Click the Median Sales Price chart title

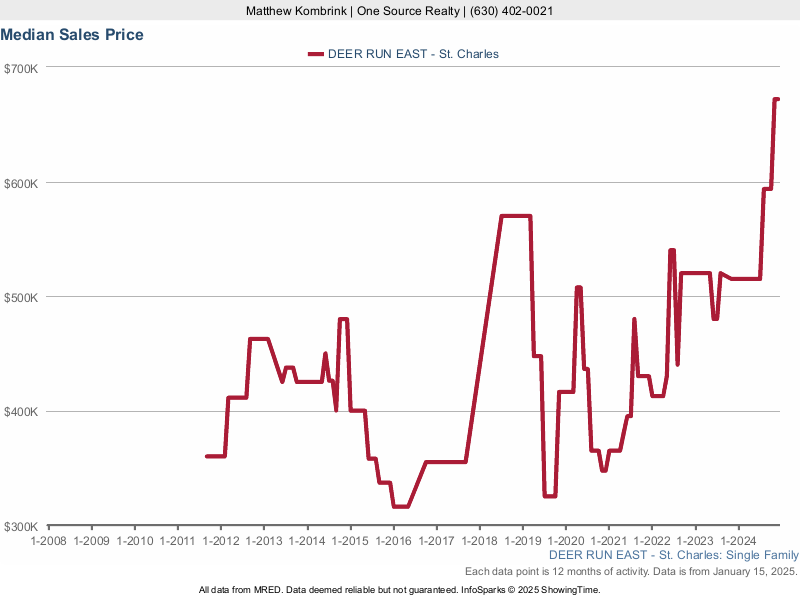pos(72,35)
